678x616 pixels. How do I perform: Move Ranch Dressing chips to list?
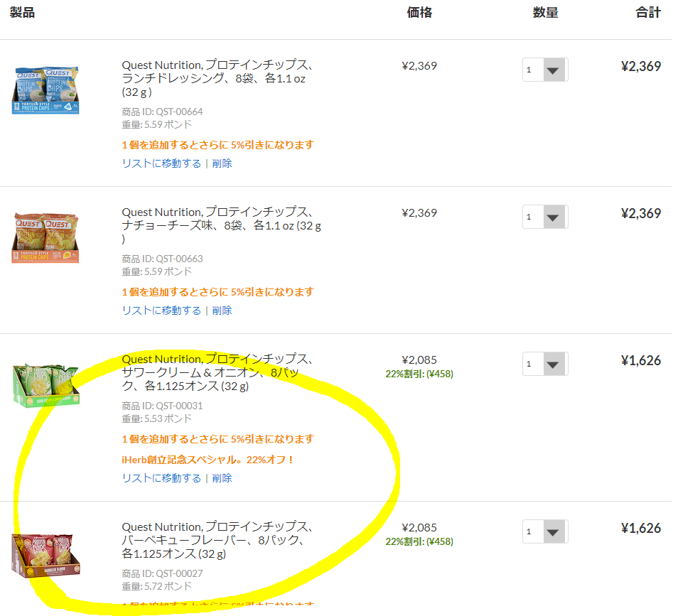tap(161, 163)
